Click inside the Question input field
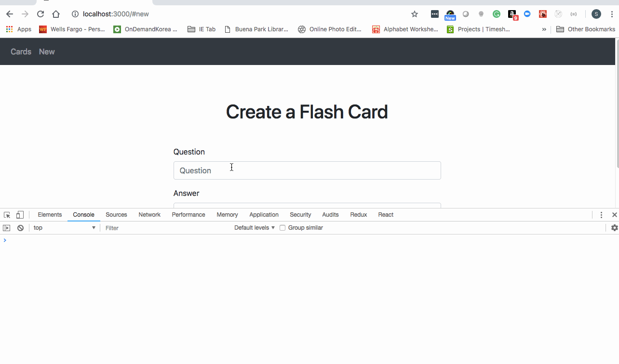The image size is (619, 364). pos(307,170)
